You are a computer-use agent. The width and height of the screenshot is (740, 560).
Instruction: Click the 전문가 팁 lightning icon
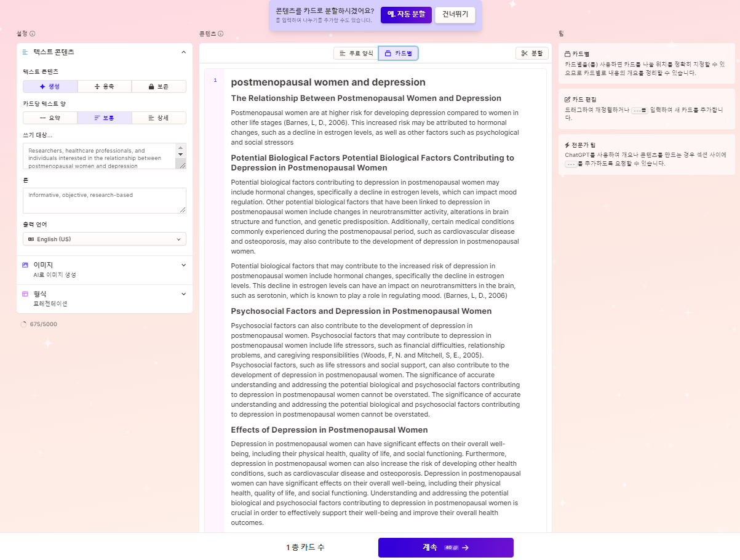pos(568,145)
